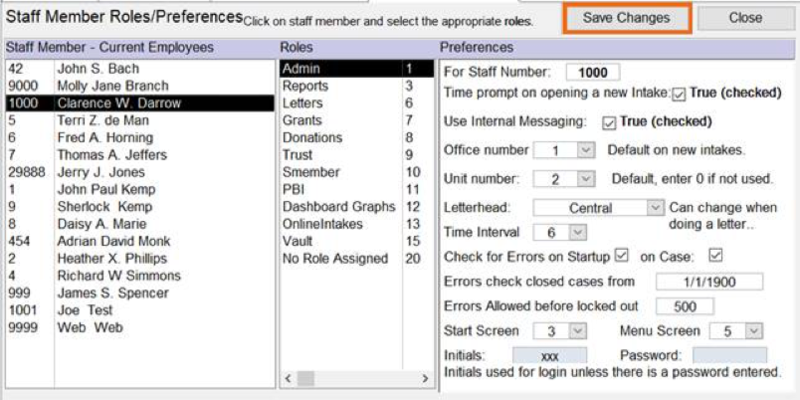Click the Password input field
This screenshot has width=800, height=400.
pyautogui.click(x=729, y=355)
